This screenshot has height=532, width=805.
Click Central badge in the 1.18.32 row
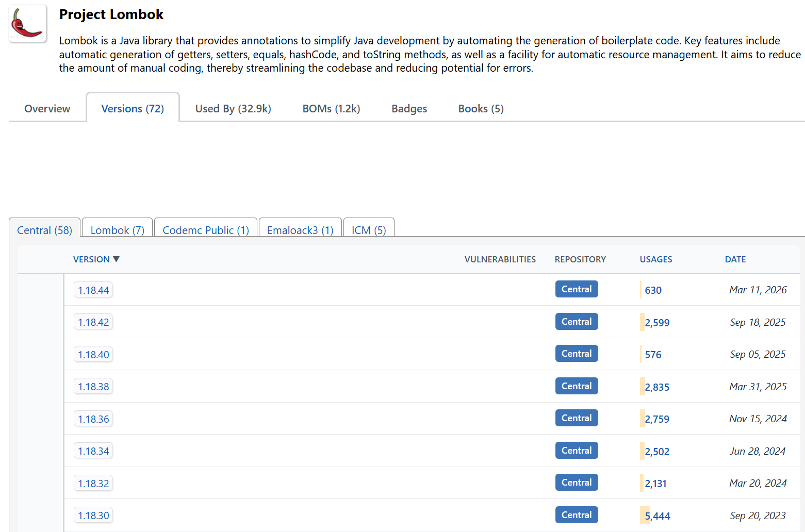(x=577, y=483)
